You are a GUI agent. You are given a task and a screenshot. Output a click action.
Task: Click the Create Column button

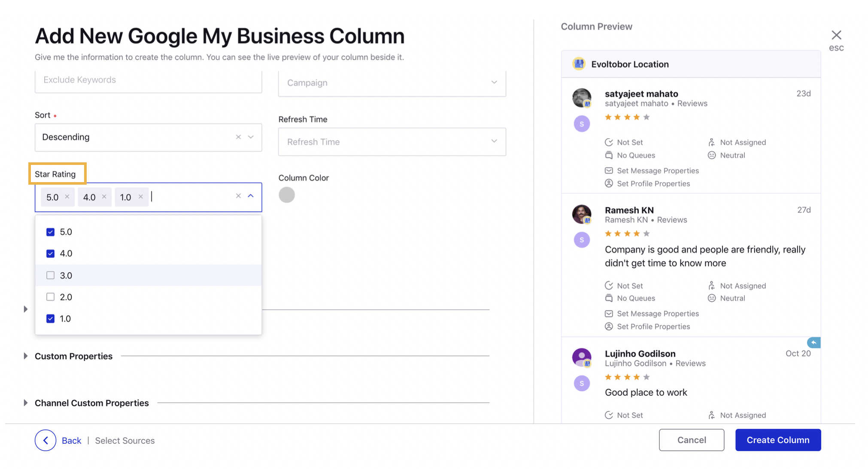pyautogui.click(x=778, y=440)
